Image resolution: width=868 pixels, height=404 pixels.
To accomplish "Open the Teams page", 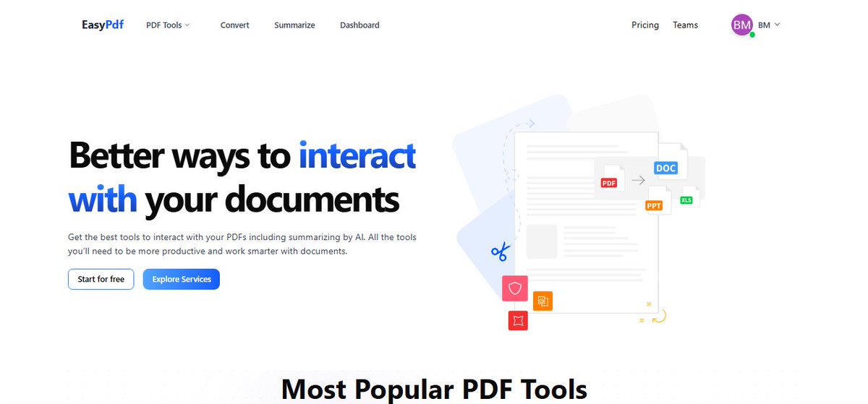I will point(686,25).
